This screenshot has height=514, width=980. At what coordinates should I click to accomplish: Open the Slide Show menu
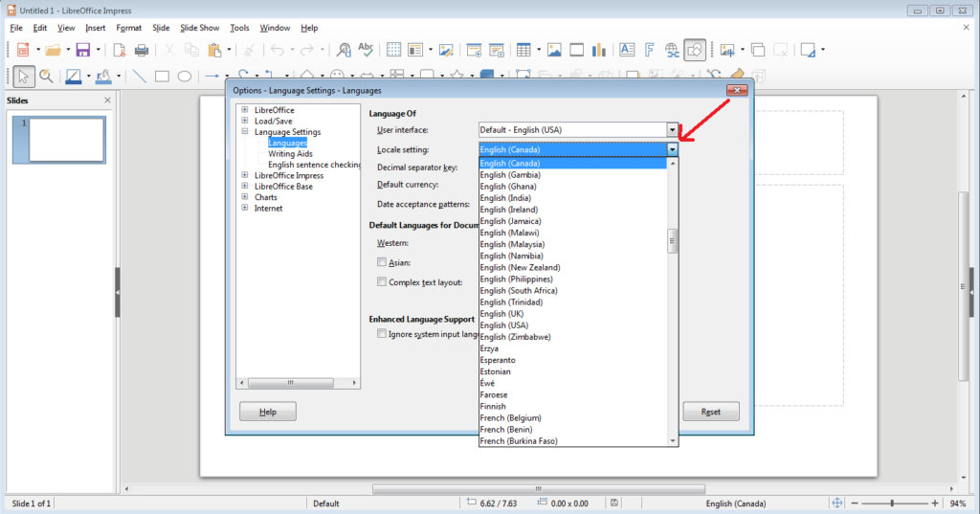coord(199,28)
